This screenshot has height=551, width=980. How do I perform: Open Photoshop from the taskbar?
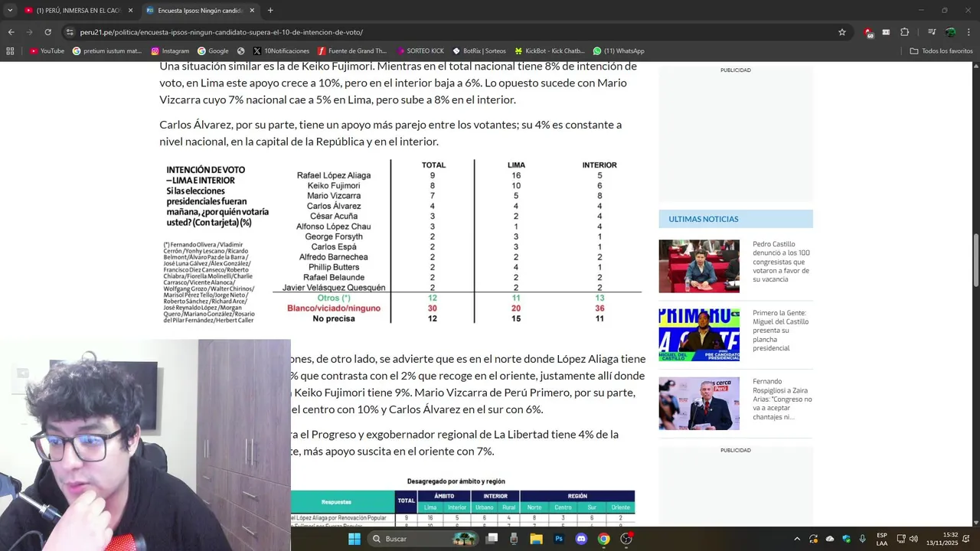click(x=559, y=539)
